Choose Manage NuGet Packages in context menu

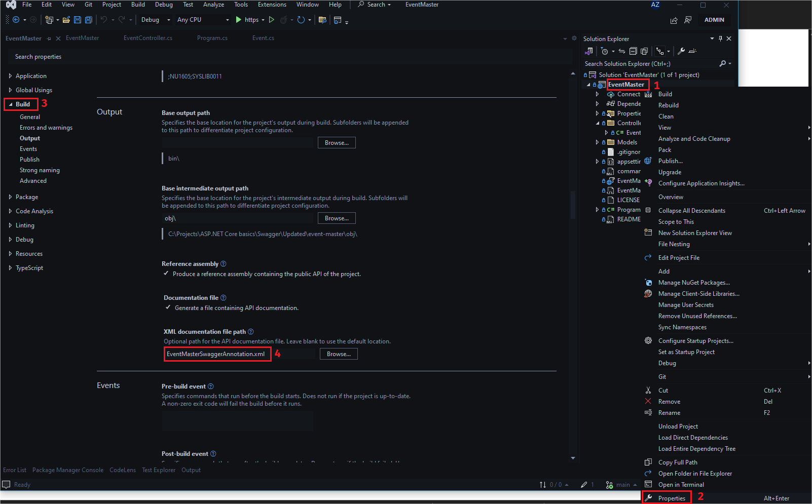[694, 283]
